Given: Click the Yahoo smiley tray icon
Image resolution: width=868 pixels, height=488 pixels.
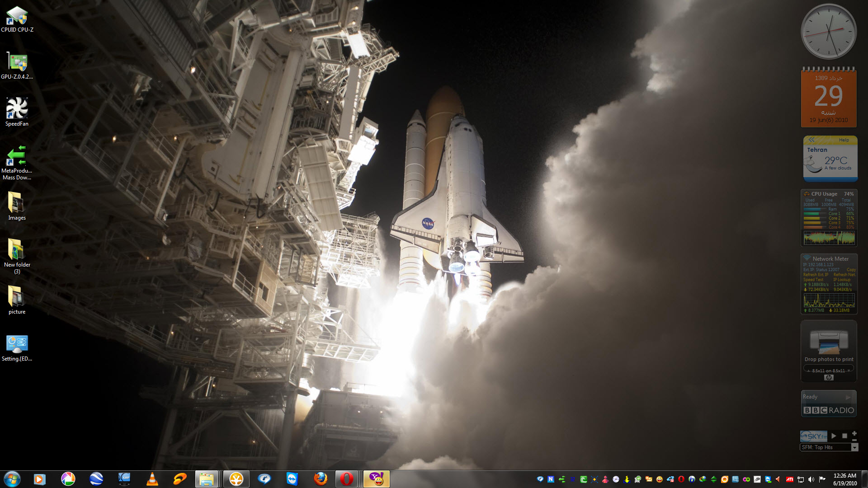Looking at the screenshot, I should (659, 479).
